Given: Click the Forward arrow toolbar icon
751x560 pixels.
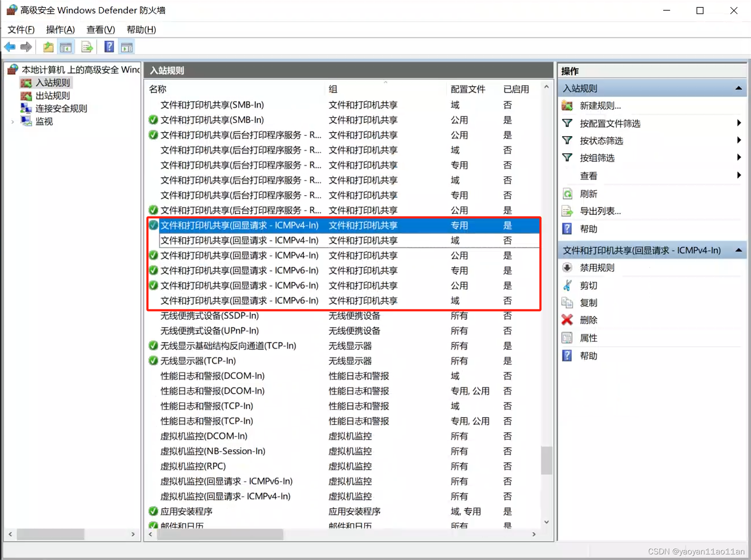Looking at the screenshot, I should [x=26, y=47].
